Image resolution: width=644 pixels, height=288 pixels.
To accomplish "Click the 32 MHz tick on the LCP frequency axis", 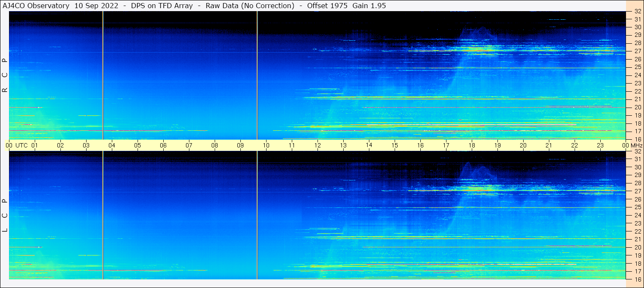I will 638,151.
